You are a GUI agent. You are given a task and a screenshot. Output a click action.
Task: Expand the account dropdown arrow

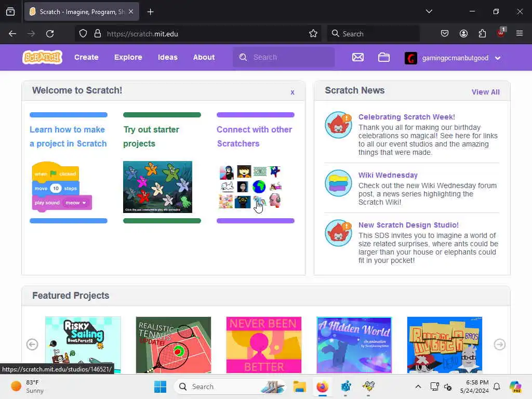tap(497, 58)
